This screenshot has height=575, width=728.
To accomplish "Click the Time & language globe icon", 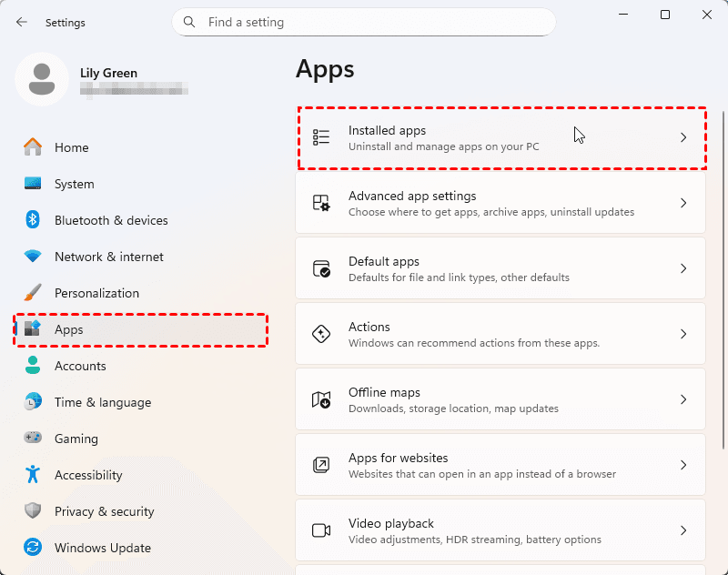I will click(x=33, y=402).
